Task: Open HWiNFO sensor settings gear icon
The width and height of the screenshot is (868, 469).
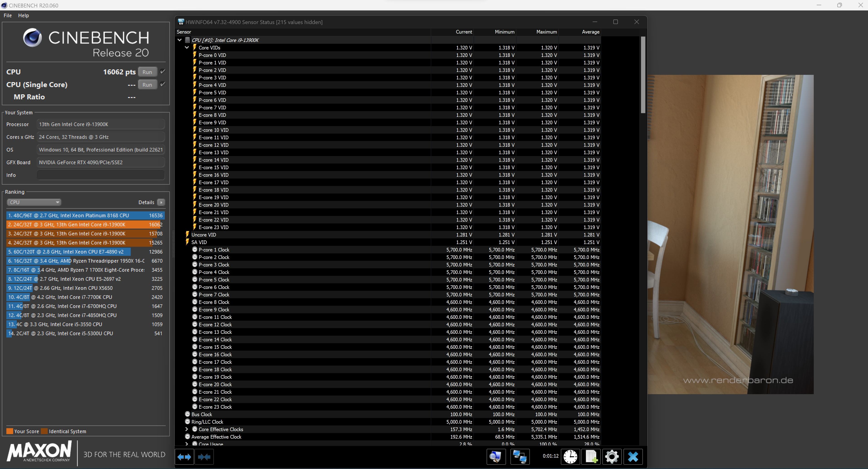Action: point(612,457)
